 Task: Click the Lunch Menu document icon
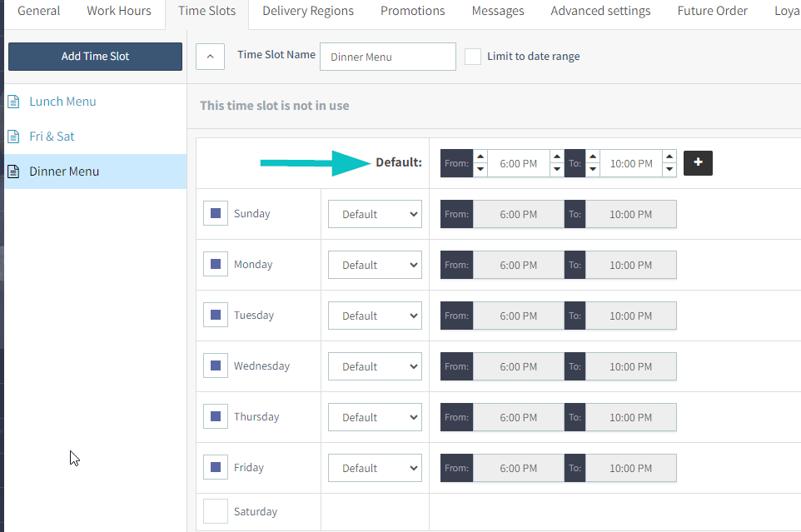tap(13, 102)
